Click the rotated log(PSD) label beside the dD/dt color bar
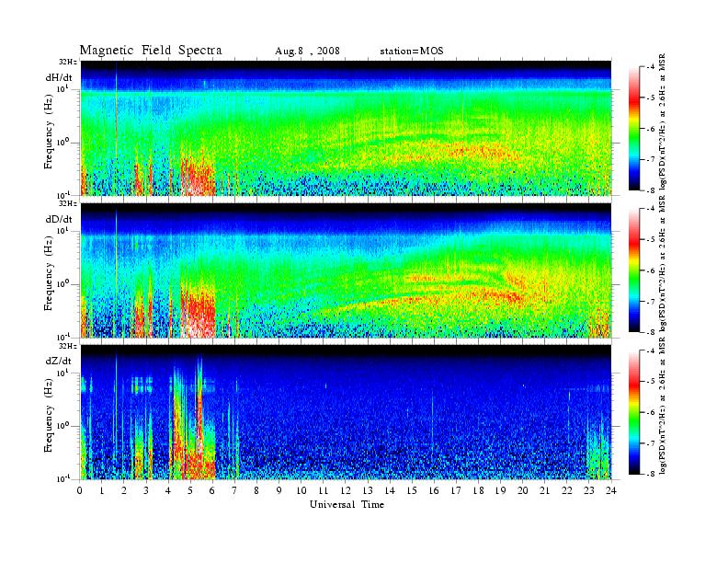The width and height of the screenshot is (728, 563). (x=663, y=263)
